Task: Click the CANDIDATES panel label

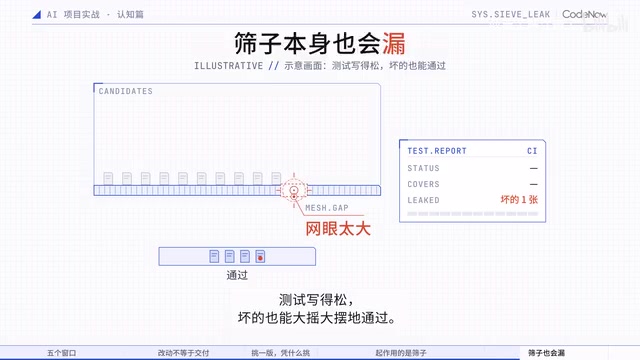Action: tap(126, 91)
